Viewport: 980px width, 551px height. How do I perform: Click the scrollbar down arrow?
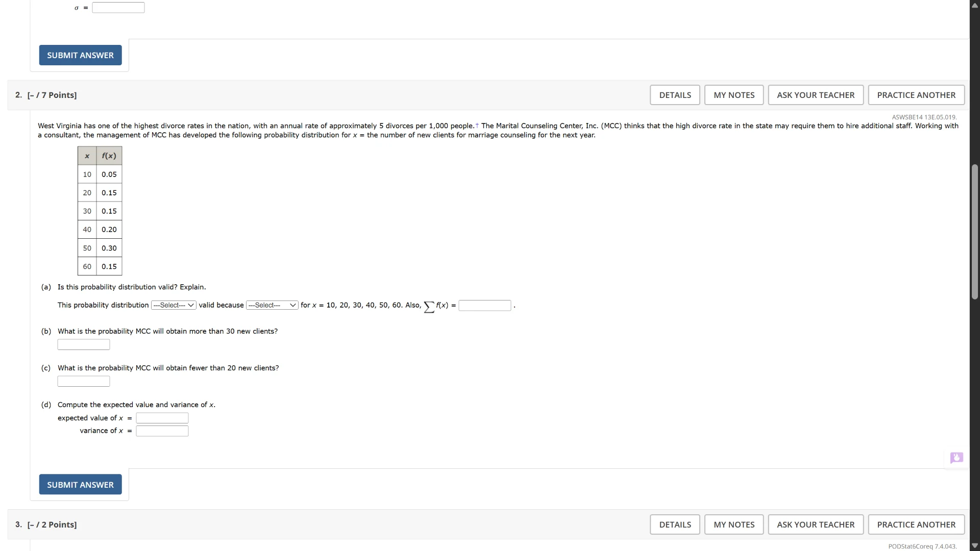pos(974,545)
